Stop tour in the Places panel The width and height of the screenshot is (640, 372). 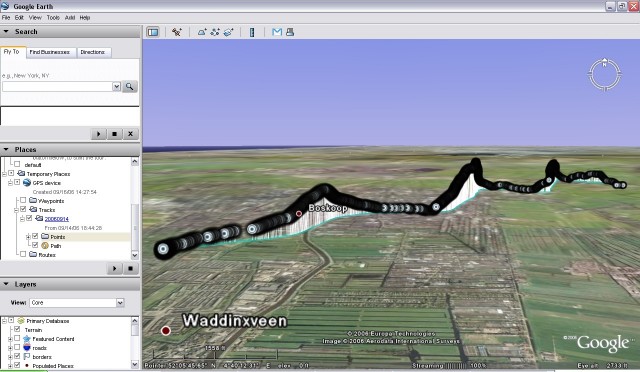pyautogui.click(x=130, y=268)
